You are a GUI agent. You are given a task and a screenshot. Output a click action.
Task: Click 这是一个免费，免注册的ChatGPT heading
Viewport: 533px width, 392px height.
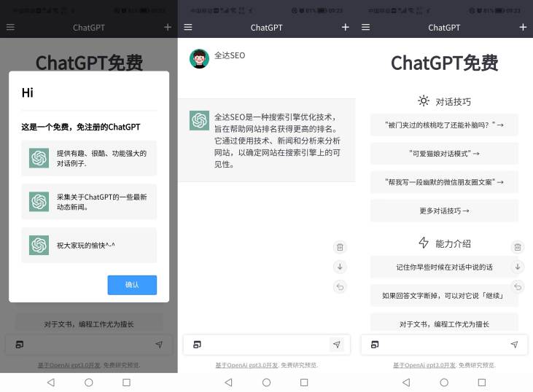80,127
